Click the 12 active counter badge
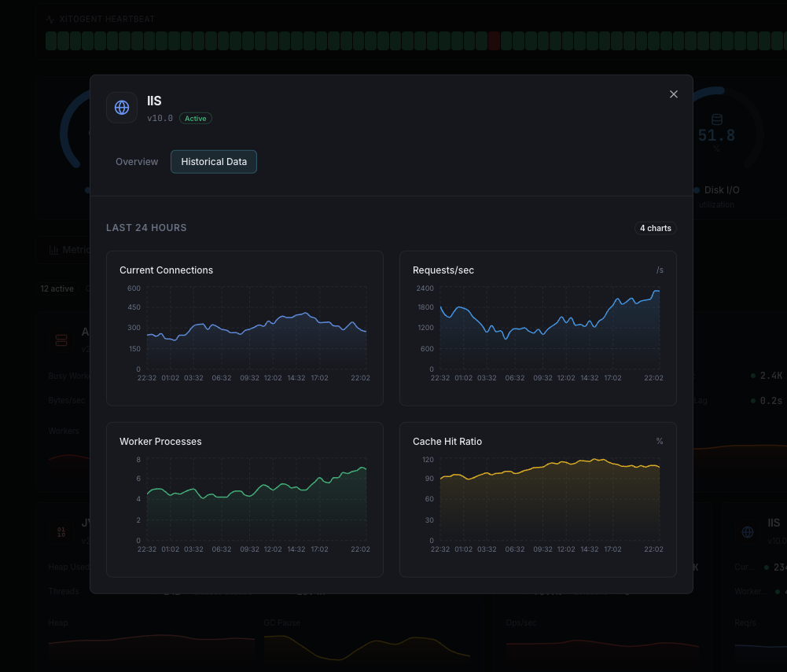Viewport: 787px width, 672px height. (x=56, y=288)
